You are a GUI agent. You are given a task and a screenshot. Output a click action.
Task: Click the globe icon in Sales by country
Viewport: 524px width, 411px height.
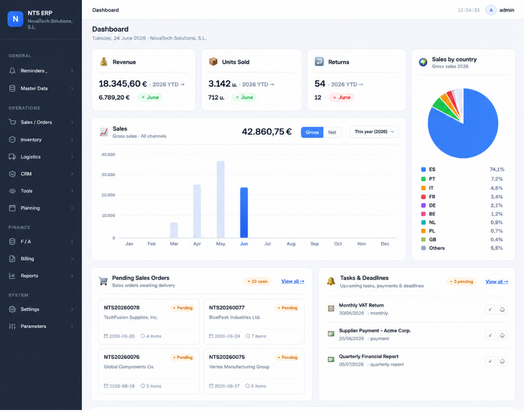click(x=423, y=62)
